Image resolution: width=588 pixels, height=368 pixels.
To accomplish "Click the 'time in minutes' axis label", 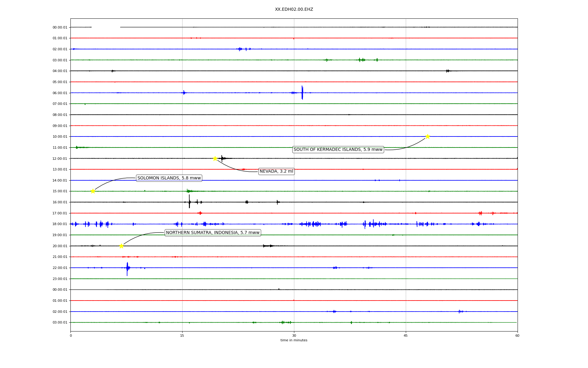I will click(294, 340).
